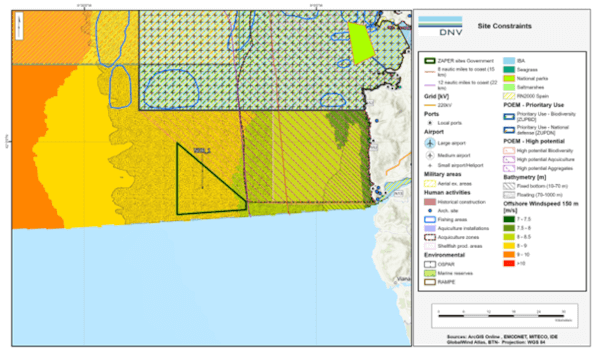
Task: Click the 8 - 8.5 lime windspeed swatch
Action: [x=509, y=237]
